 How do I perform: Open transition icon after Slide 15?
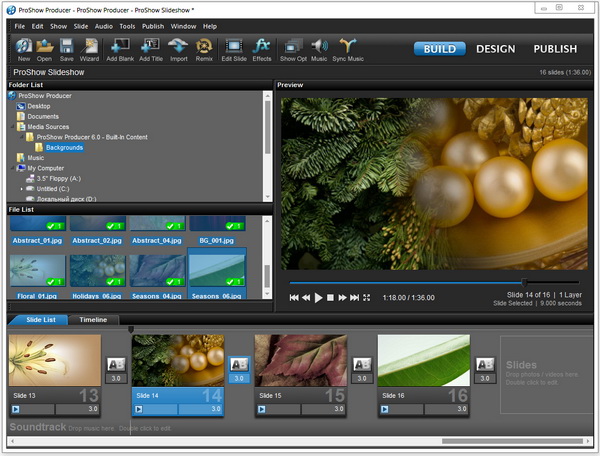click(x=362, y=365)
